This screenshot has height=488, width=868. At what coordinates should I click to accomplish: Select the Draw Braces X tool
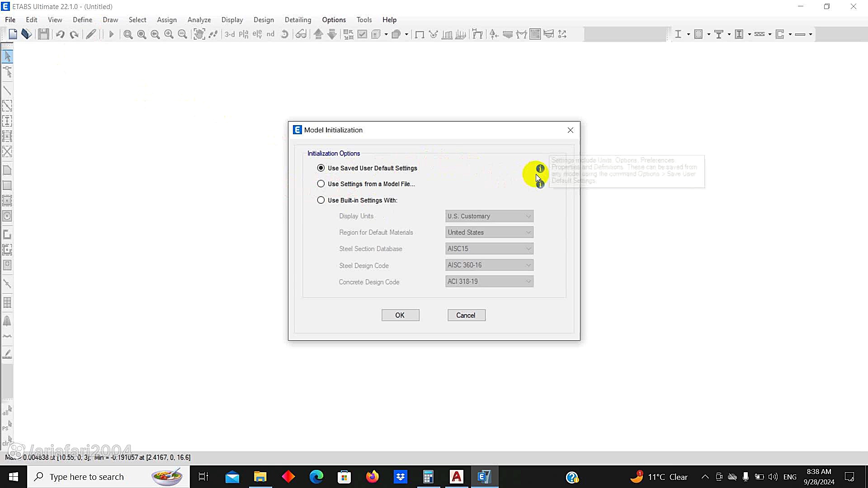(7, 151)
